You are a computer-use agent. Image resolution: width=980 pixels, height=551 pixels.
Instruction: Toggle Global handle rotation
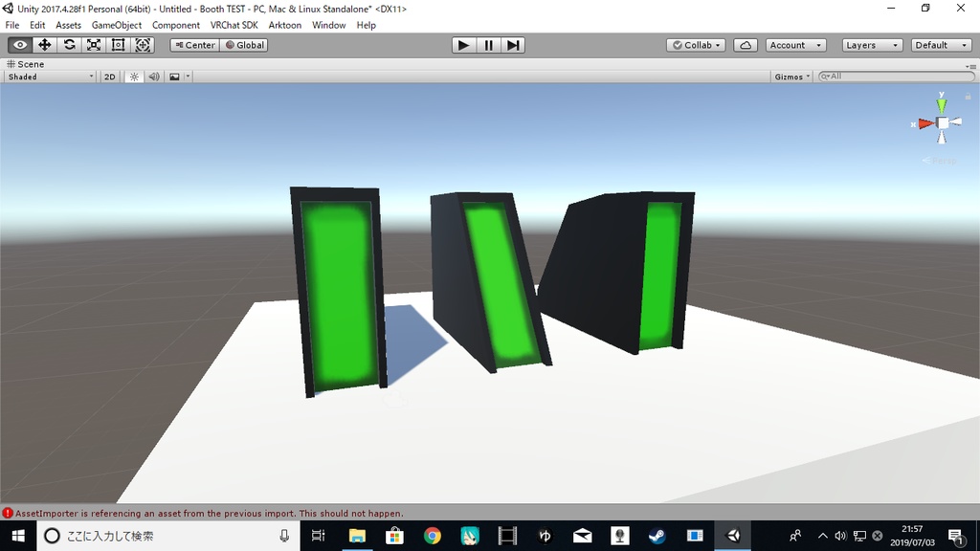[x=244, y=45]
